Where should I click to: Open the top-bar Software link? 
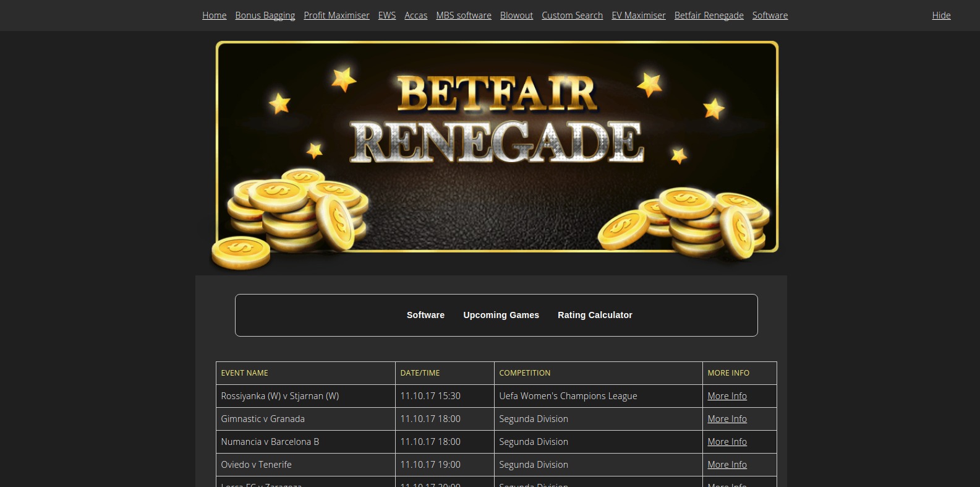[x=770, y=15]
